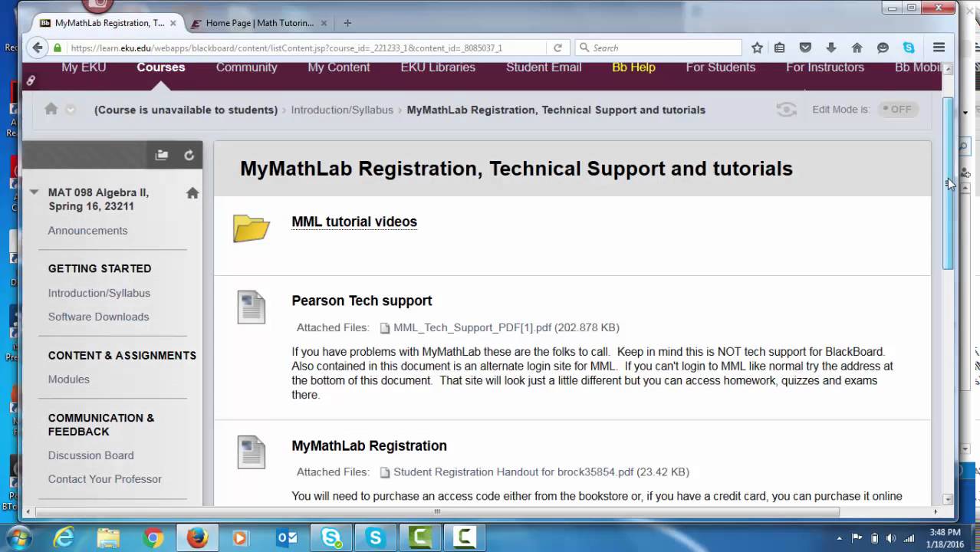
Task: Open the MML tutorial videos link
Action: pos(354,222)
